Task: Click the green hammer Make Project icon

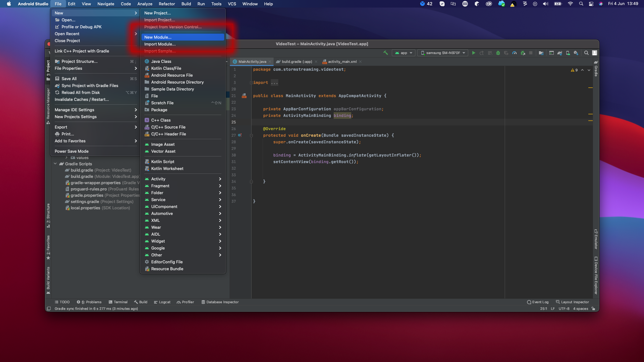Action: click(386, 53)
